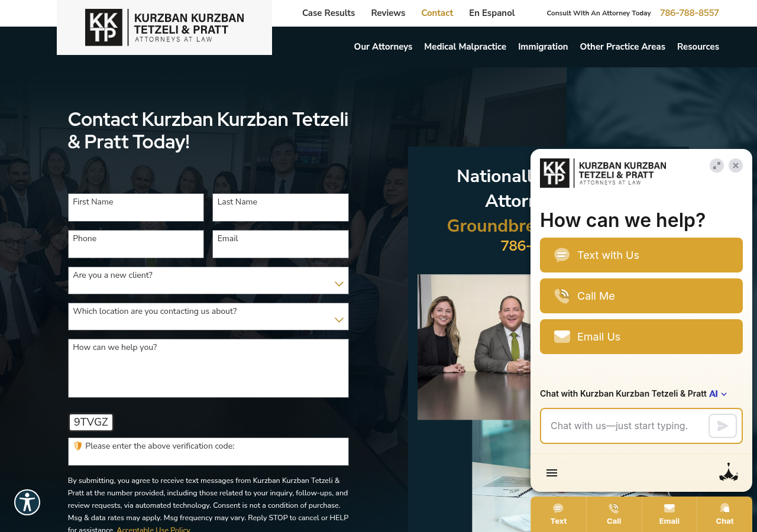This screenshot has width=757, height=532.
Task: Go to Reviews page
Action: click(388, 13)
